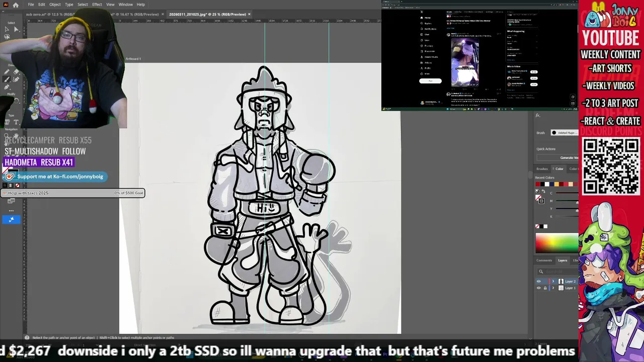
Task: Switch to the Comments panel tab
Action: pyautogui.click(x=544, y=260)
